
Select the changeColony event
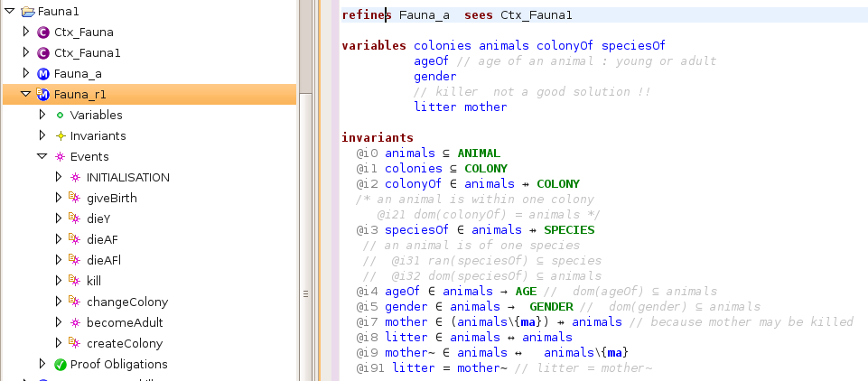pyautogui.click(x=126, y=302)
